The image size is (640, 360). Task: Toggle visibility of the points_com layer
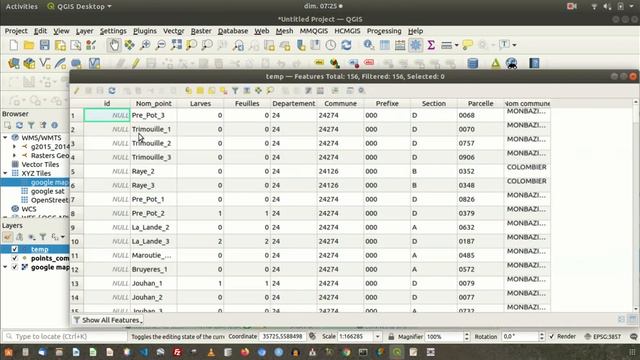pos(15,258)
